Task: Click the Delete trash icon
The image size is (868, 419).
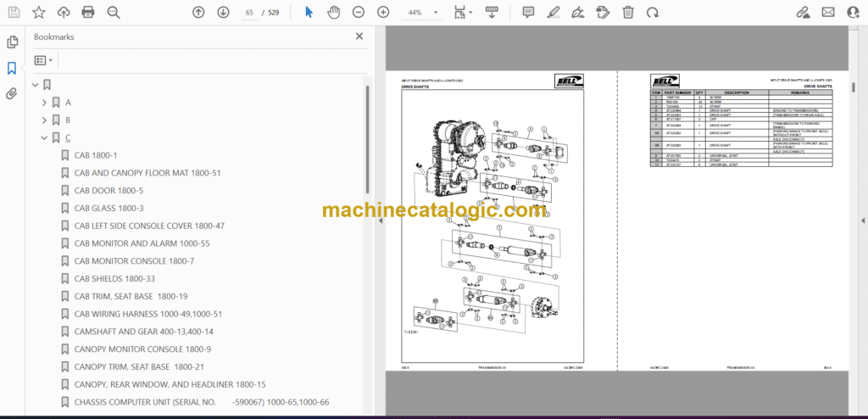Action: (628, 12)
